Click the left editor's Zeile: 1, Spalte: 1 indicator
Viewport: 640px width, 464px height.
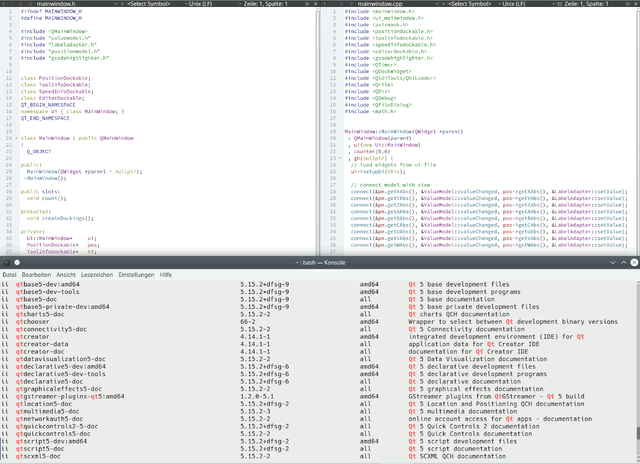coord(266,4)
